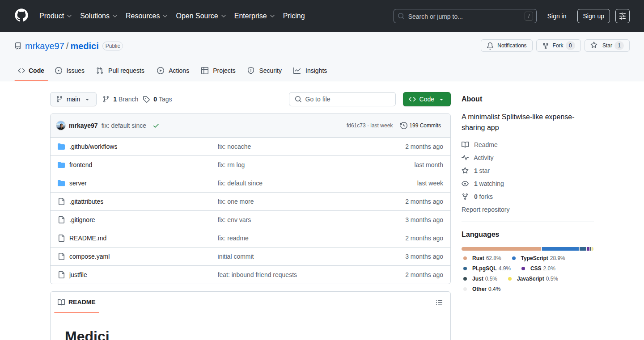Screen dimensions: 644x340
Task: Click the .gitignore file icon
Action: [x=61, y=220]
